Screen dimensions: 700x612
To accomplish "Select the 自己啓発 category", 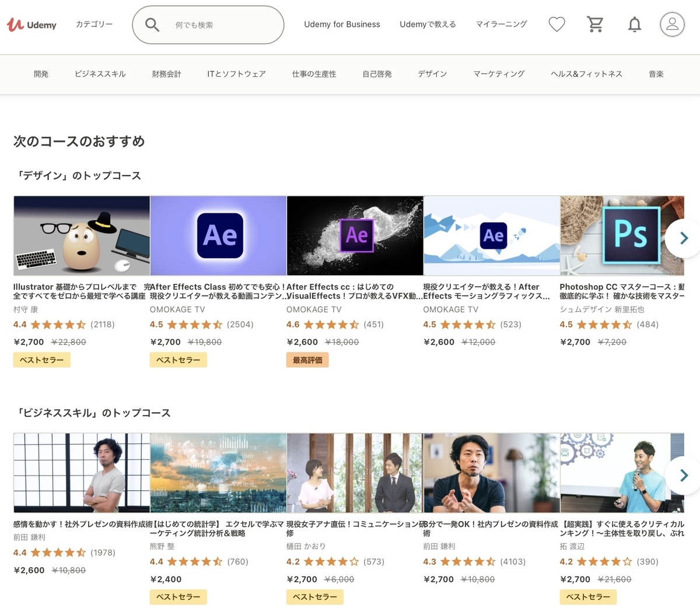I will (377, 74).
